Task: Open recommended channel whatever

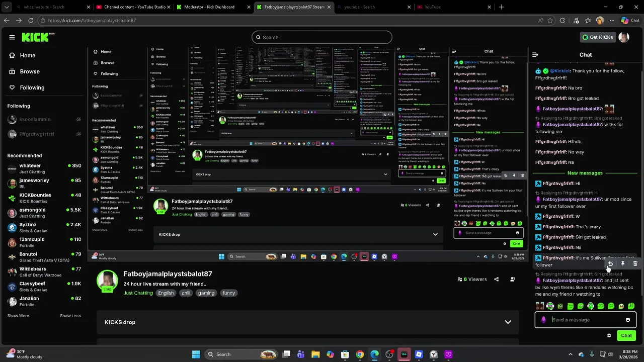Action: [x=44, y=168]
